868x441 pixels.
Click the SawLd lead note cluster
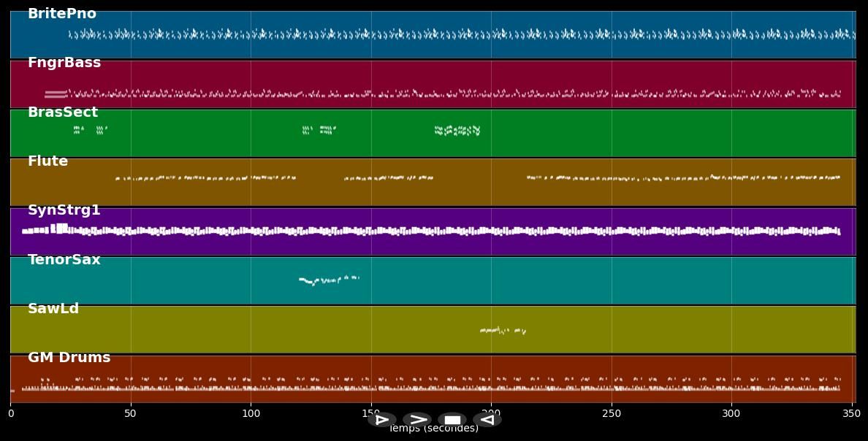point(502,331)
